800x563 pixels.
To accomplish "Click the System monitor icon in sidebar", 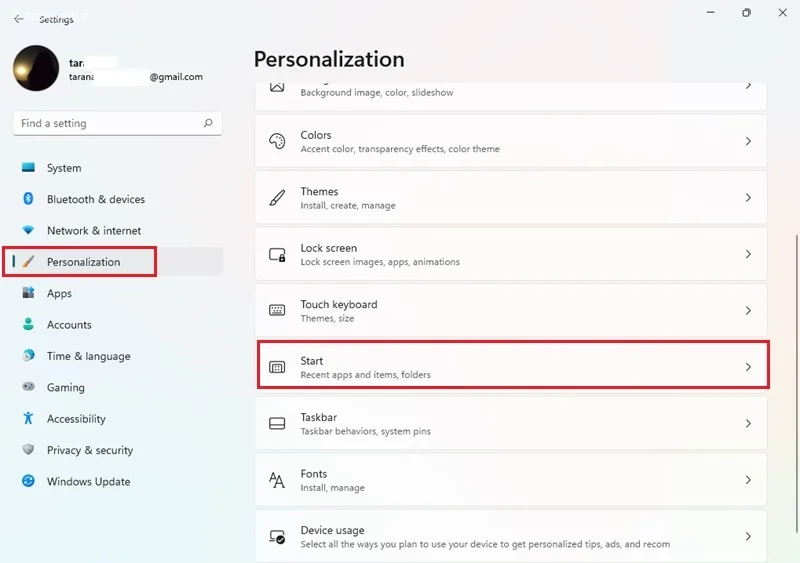I will coord(28,168).
